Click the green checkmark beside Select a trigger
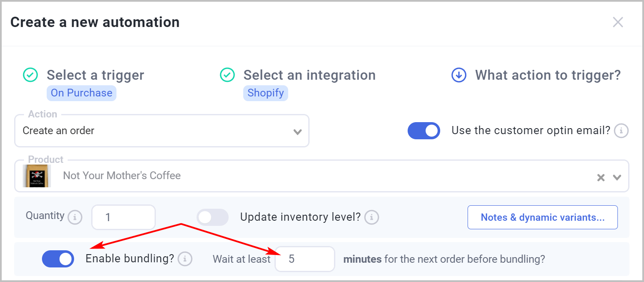This screenshot has width=644, height=282. click(x=30, y=75)
